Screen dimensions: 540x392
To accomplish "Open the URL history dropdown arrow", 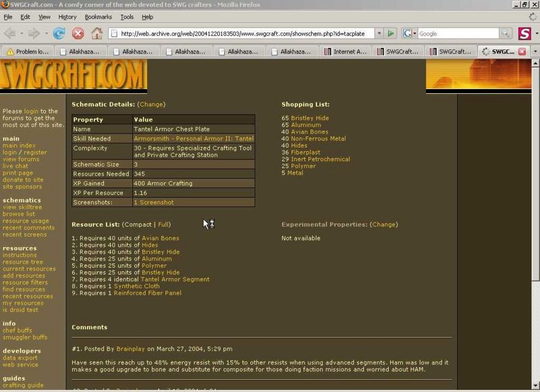I will point(379,33).
